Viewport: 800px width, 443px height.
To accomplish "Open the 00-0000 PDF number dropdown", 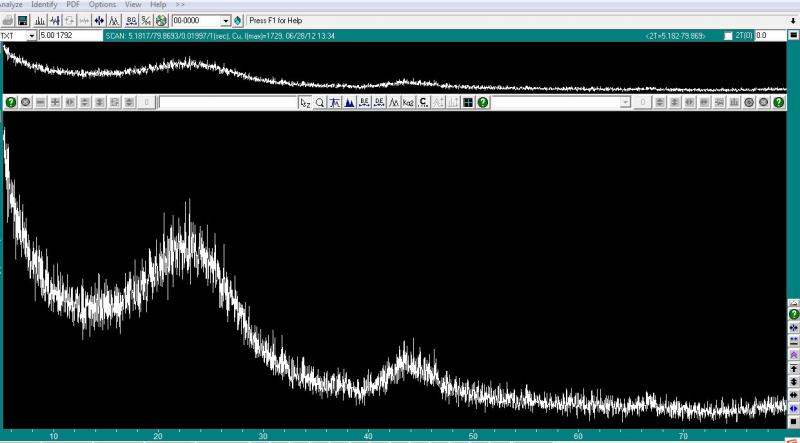I will pyautogui.click(x=225, y=20).
